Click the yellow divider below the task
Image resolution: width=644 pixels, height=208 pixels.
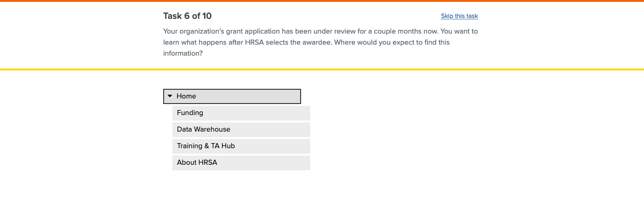[x=322, y=69]
